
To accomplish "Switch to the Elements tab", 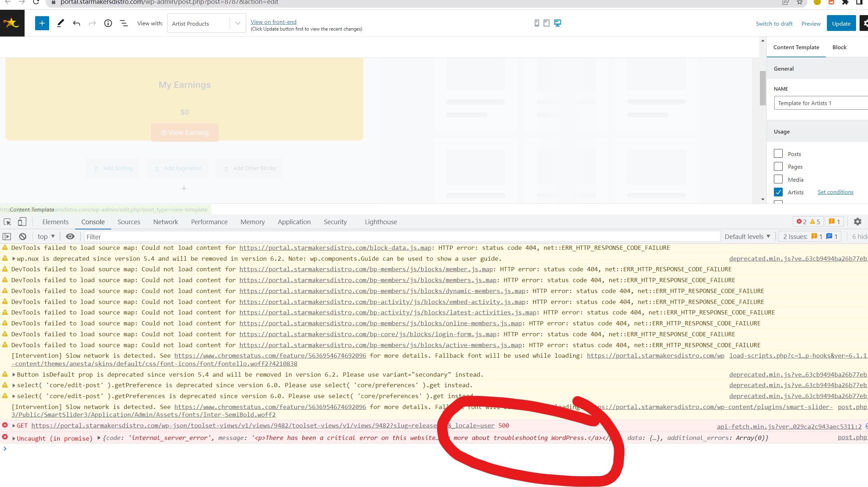I will tap(55, 222).
